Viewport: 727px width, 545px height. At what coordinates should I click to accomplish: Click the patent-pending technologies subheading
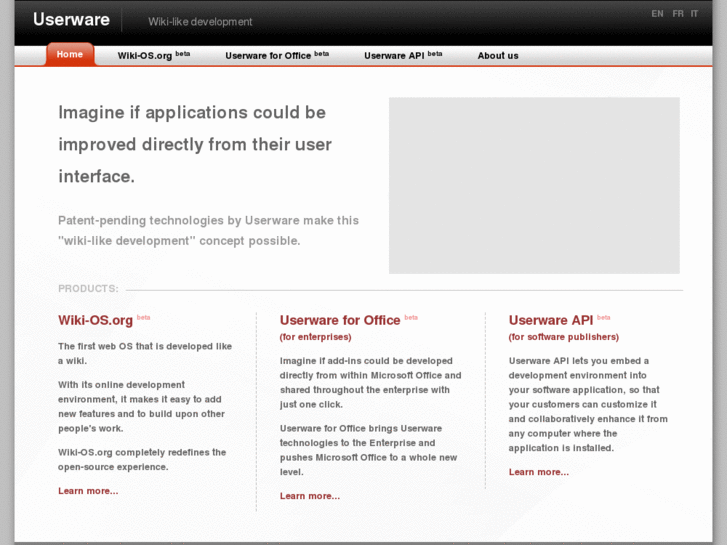208,230
